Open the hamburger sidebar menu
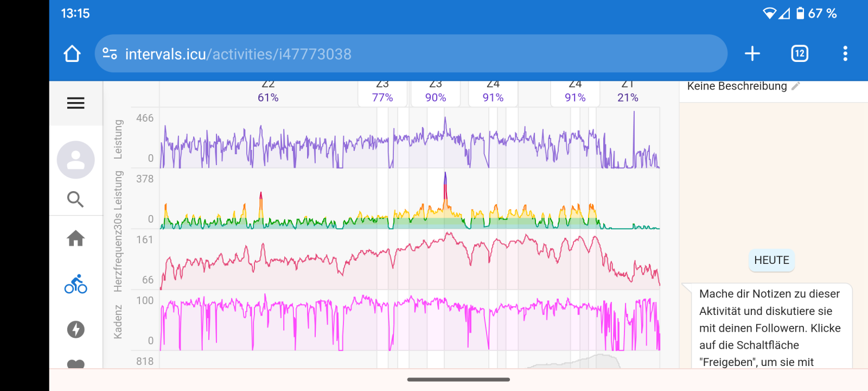 click(75, 103)
